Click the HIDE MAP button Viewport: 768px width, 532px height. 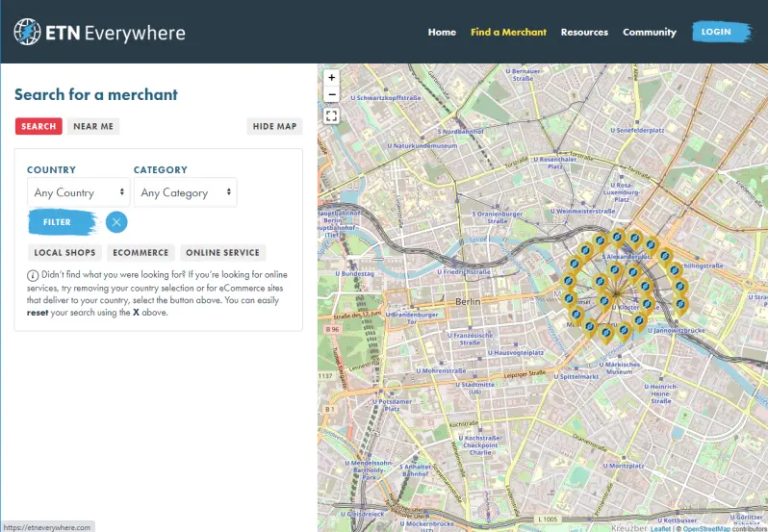click(x=275, y=126)
